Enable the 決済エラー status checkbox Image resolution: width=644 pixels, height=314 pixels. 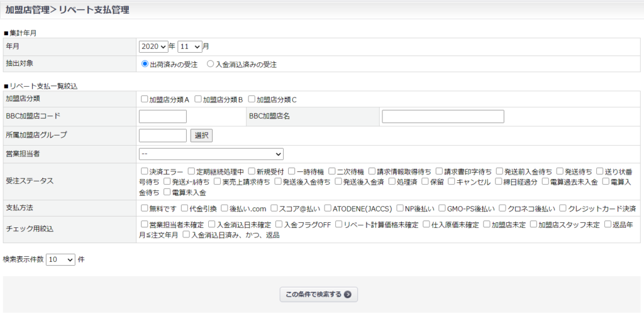(145, 171)
